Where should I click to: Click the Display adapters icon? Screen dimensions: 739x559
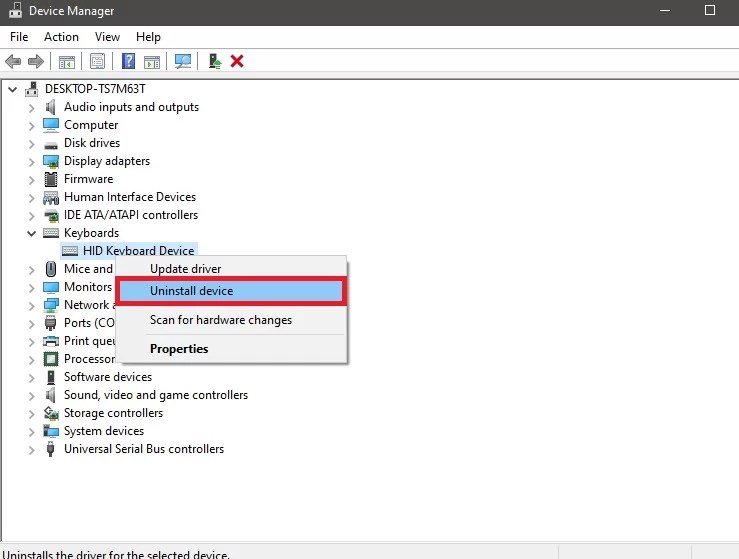pyautogui.click(x=51, y=161)
